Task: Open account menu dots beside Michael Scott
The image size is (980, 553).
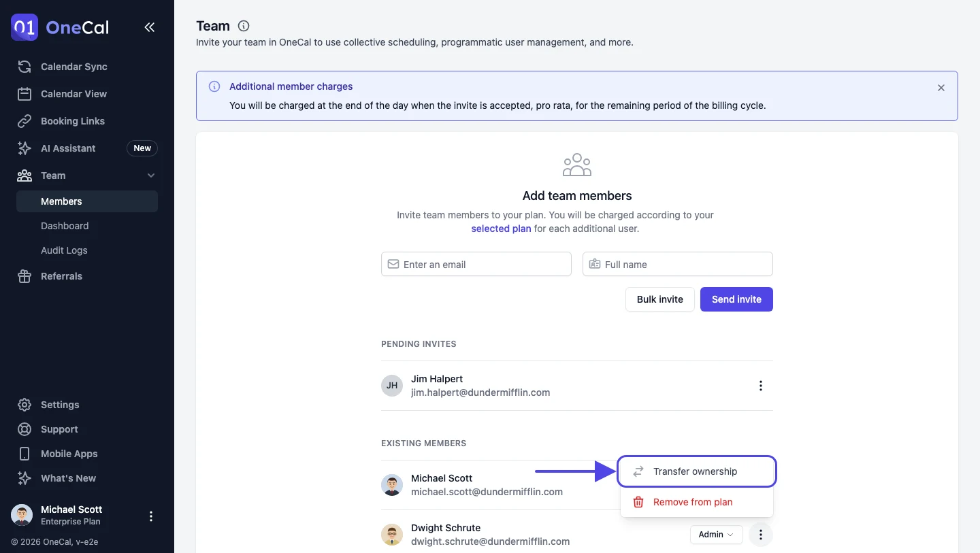Action: tap(151, 516)
